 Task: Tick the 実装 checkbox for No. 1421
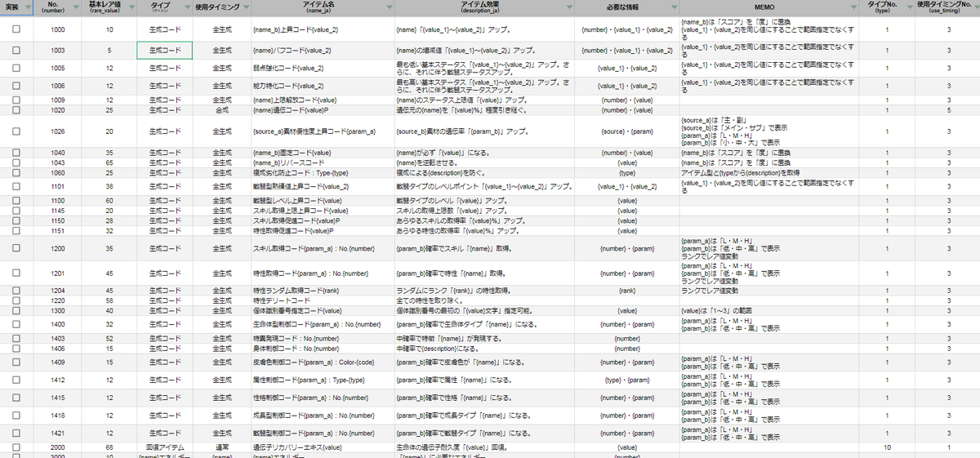(16, 434)
